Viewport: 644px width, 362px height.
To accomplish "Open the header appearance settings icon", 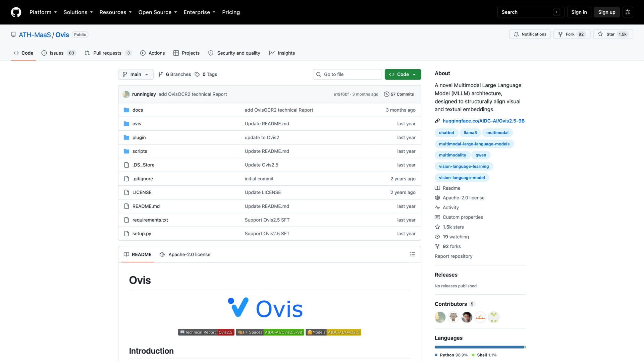I will pos(628,12).
